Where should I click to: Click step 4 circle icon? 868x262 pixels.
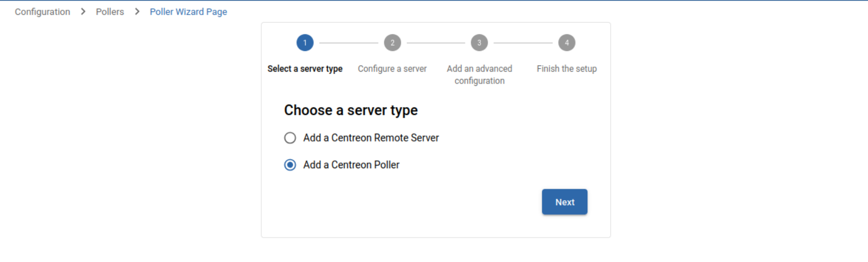(567, 43)
